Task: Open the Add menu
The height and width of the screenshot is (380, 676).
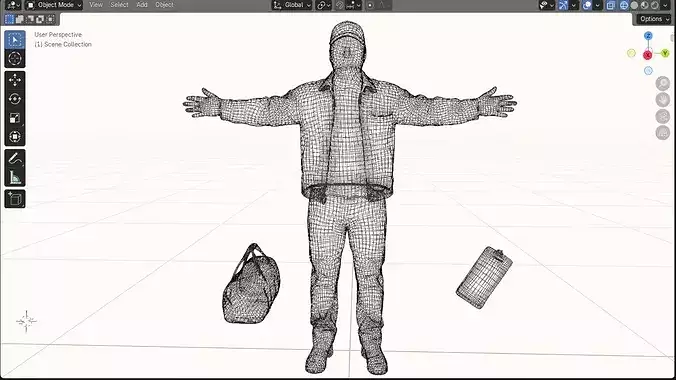Action: tap(141, 5)
